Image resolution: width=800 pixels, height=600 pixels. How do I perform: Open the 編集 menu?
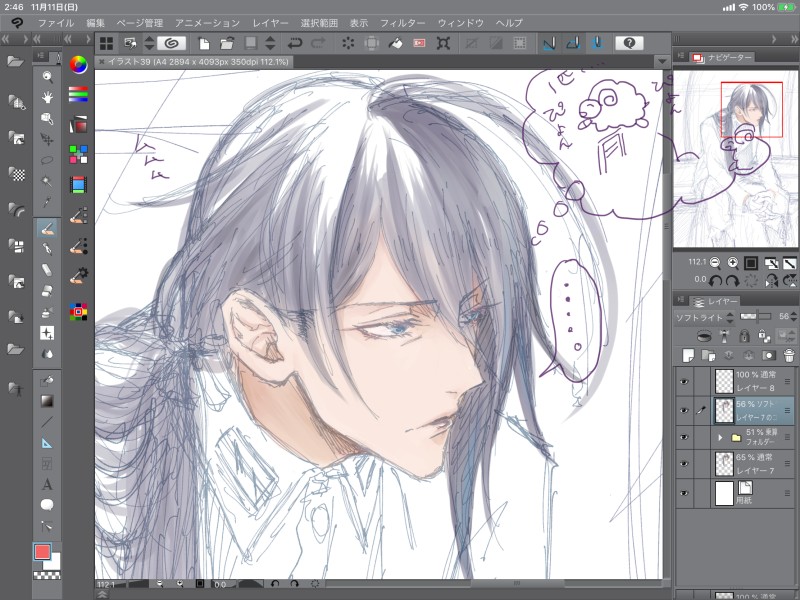[95, 23]
